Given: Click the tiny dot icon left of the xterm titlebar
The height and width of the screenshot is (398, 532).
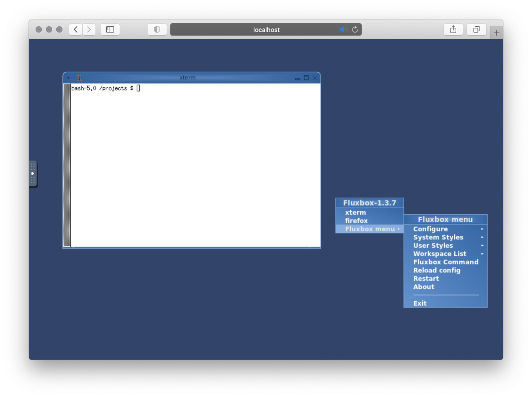Looking at the screenshot, I should [69, 77].
